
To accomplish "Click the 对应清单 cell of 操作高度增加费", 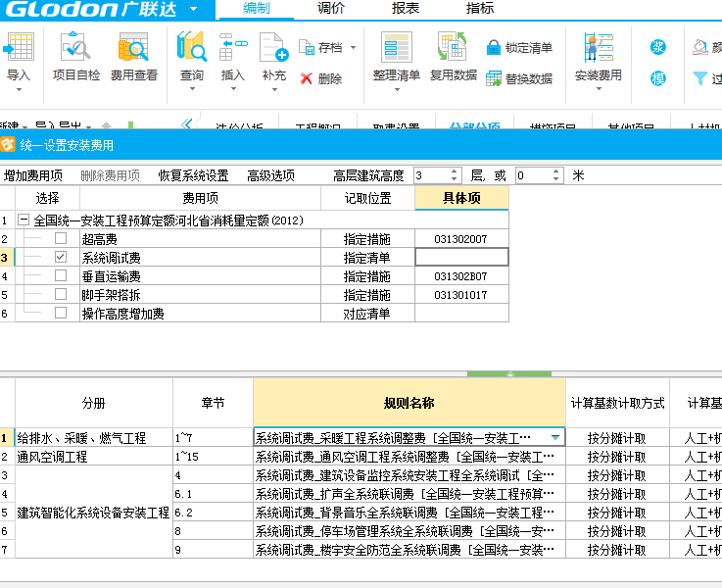I will [x=367, y=313].
